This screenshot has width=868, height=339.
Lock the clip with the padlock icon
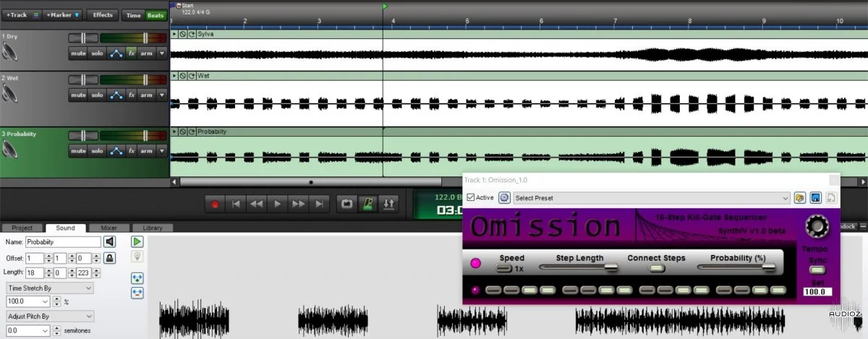click(109, 257)
